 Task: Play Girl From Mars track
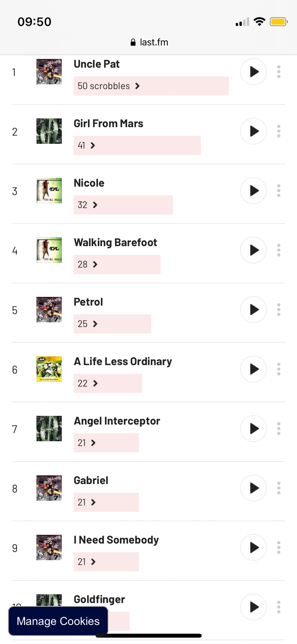pos(253,131)
